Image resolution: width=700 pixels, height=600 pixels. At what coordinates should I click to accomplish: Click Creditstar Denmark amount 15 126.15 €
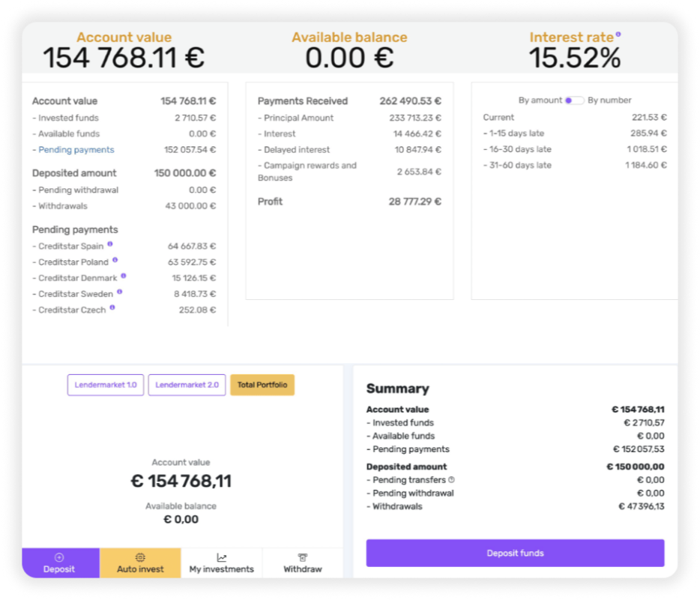coord(194,278)
